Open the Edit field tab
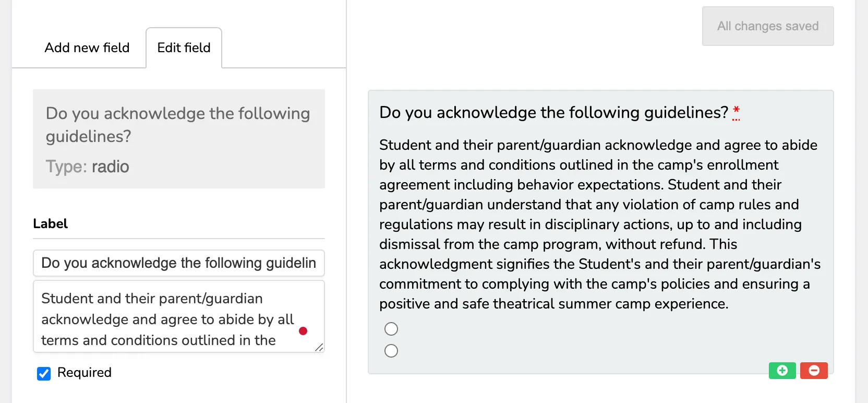868x403 pixels. [x=184, y=48]
